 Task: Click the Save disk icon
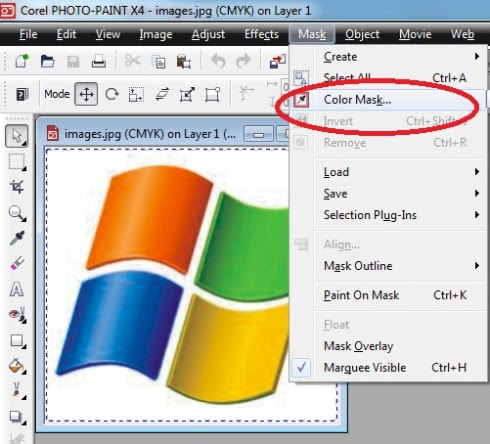coord(73,62)
